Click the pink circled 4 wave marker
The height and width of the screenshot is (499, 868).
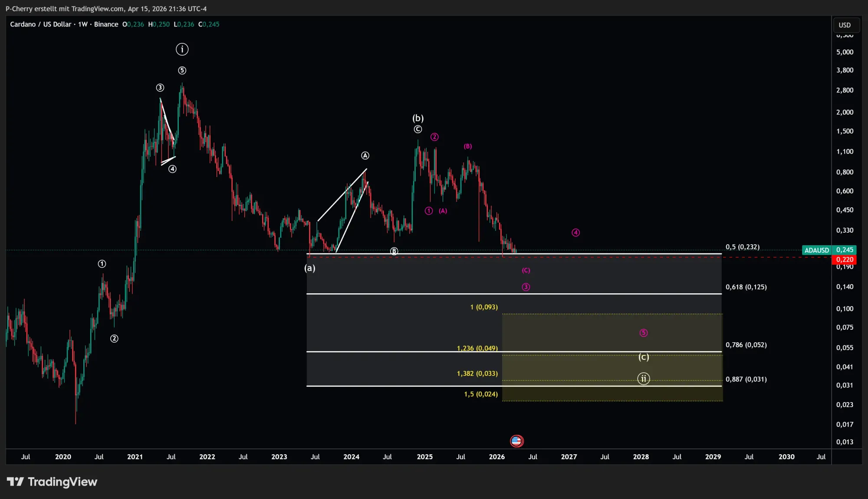pos(575,233)
